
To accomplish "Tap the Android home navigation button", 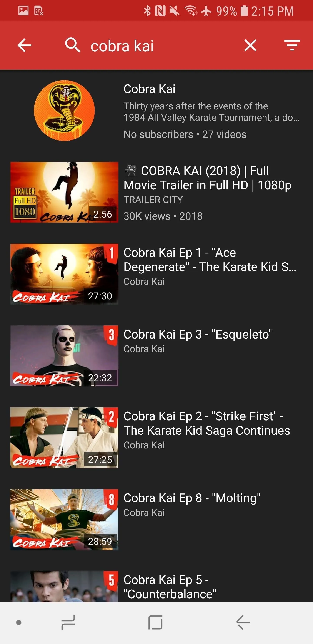I will (x=155, y=622).
